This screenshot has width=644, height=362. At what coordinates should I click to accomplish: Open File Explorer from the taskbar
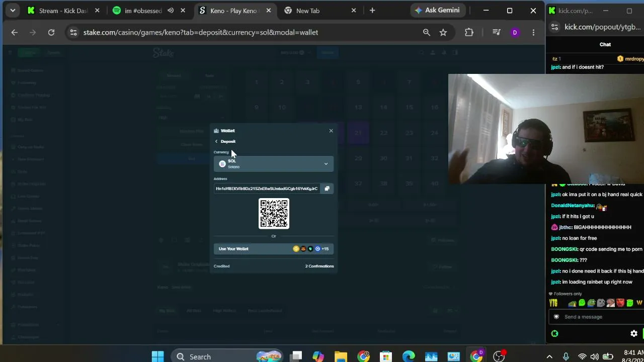pos(341,356)
